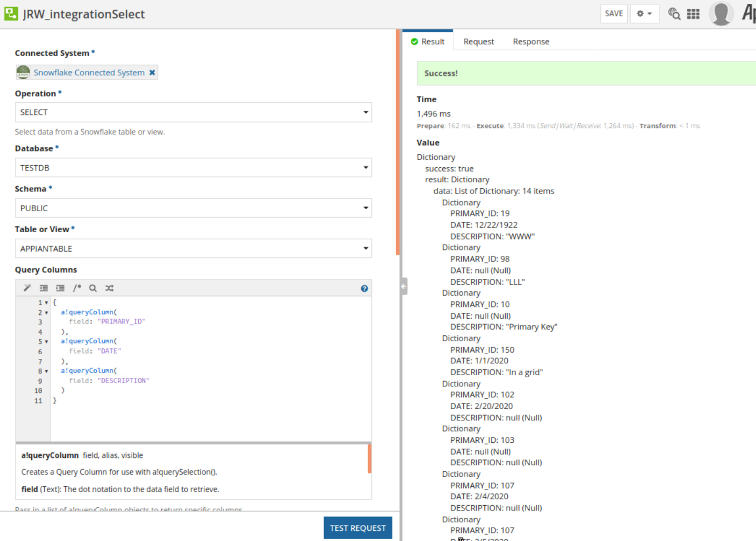
Task: Click the 'PRIMARY_ID: 102' result row
Action: (x=482, y=395)
